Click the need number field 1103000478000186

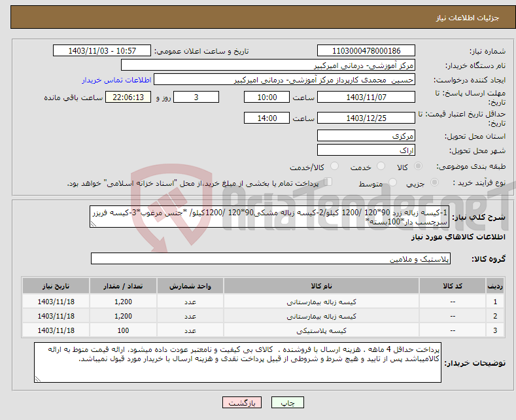click(x=366, y=50)
